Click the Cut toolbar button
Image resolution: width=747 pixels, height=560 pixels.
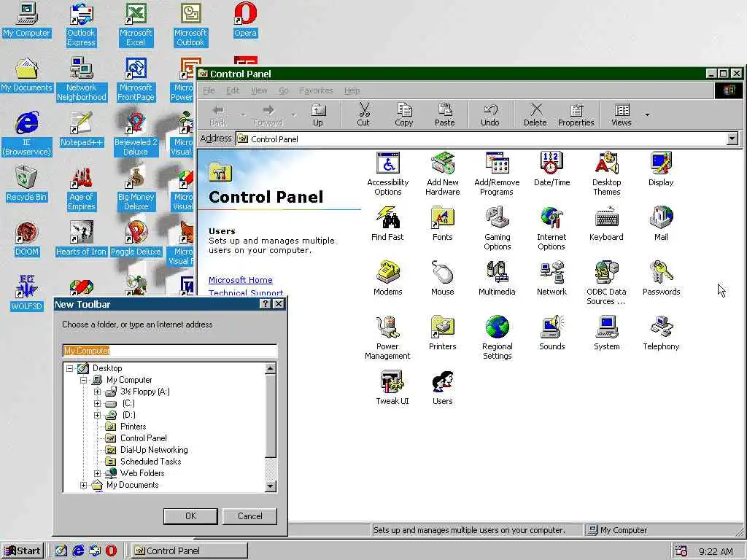(363, 114)
